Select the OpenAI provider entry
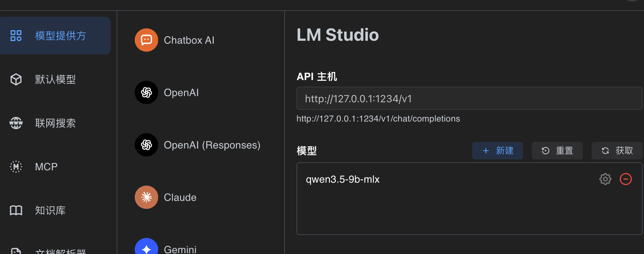Viewport: 644px width, 254px height. pyautogui.click(x=200, y=92)
